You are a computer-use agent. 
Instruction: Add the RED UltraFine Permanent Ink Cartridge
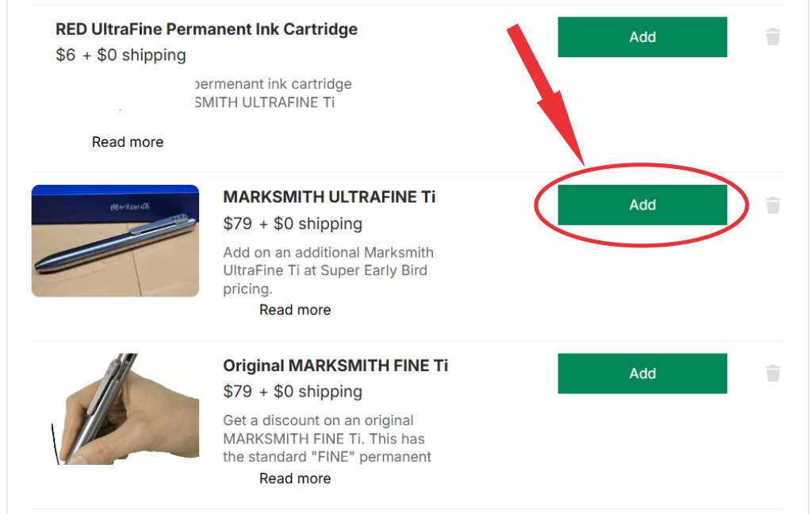642,36
